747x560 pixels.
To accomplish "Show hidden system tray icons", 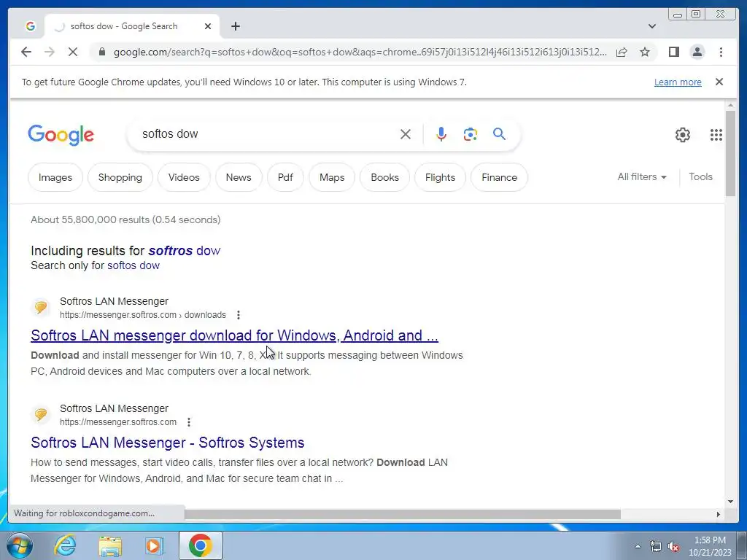I will click(x=638, y=546).
